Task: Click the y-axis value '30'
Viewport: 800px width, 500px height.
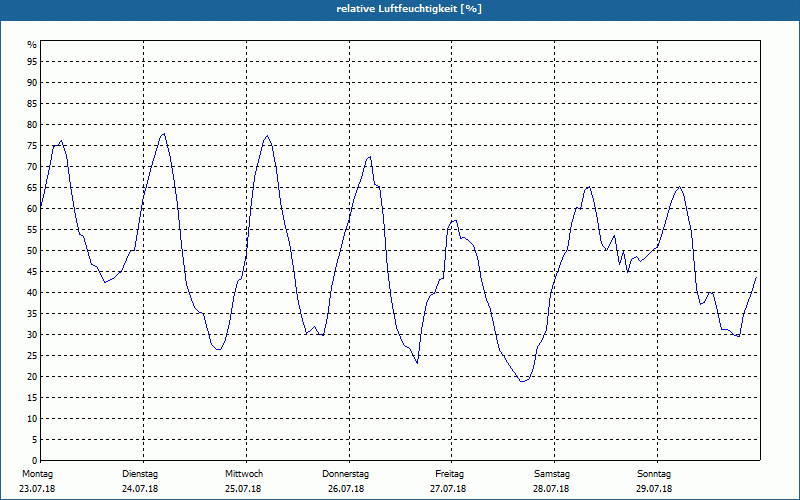Action: coord(32,335)
